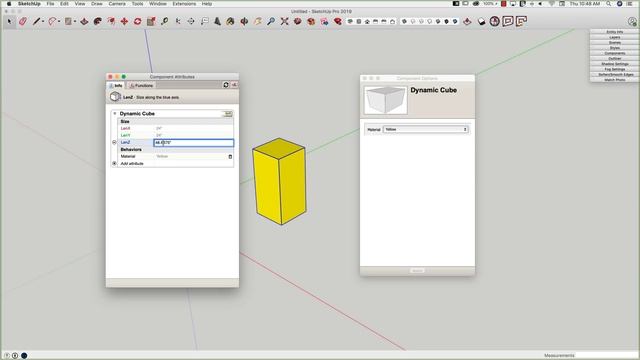Expand the Styles tray panel

[x=614, y=48]
